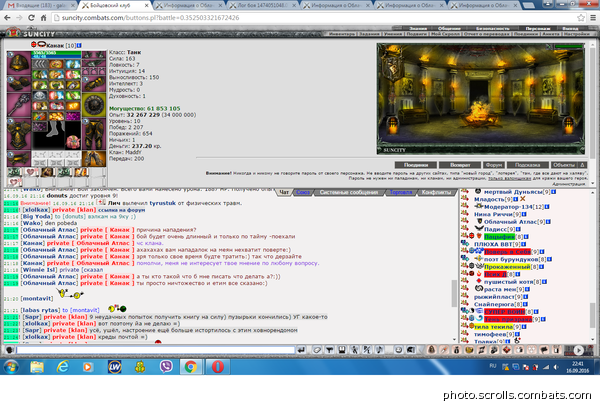Open the Общение top menu
Image resolution: width=600 pixels, height=405 pixels.
[449, 28]
